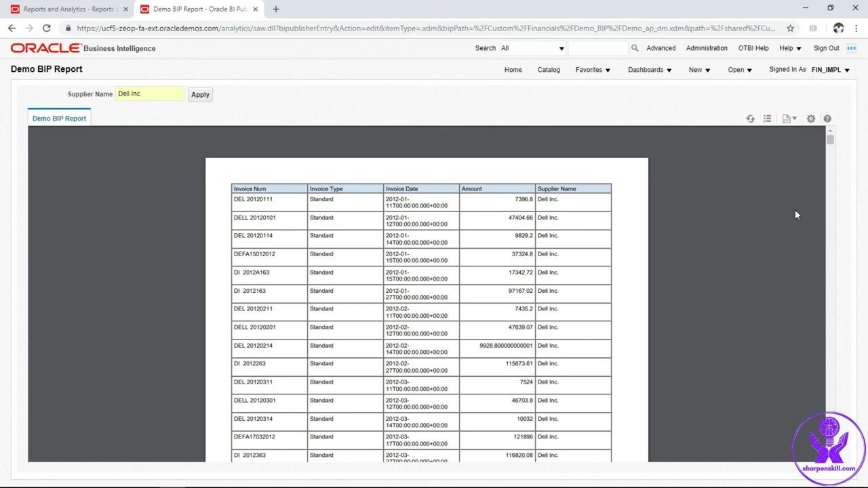
Task: Expand the Favorites menu
Action: point(593,70)
